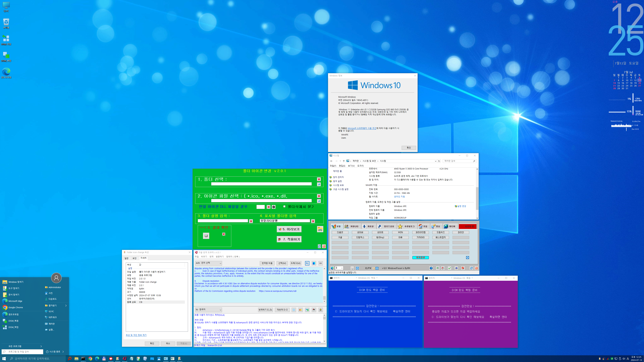Clear the displayed folder name '유틸리티실행'
This screenshot has height=362, width=644.
(313, 221)
